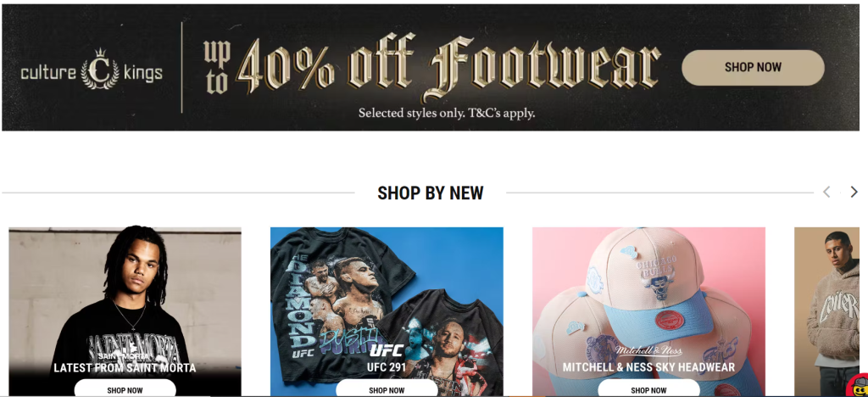868x397 pixels.
Task: Open the UFC 291 title link
Action: (387, 367)
